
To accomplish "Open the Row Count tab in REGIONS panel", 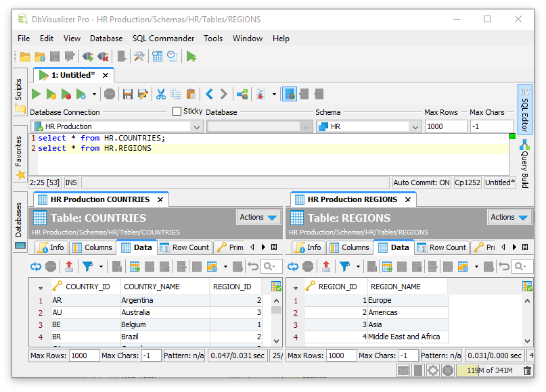I will tap(441, 247).
